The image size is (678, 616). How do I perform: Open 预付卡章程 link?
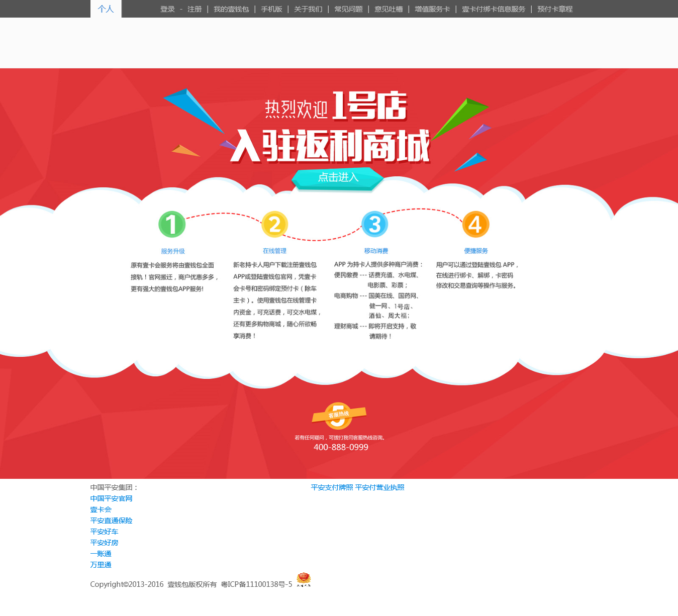pos(555,9)
